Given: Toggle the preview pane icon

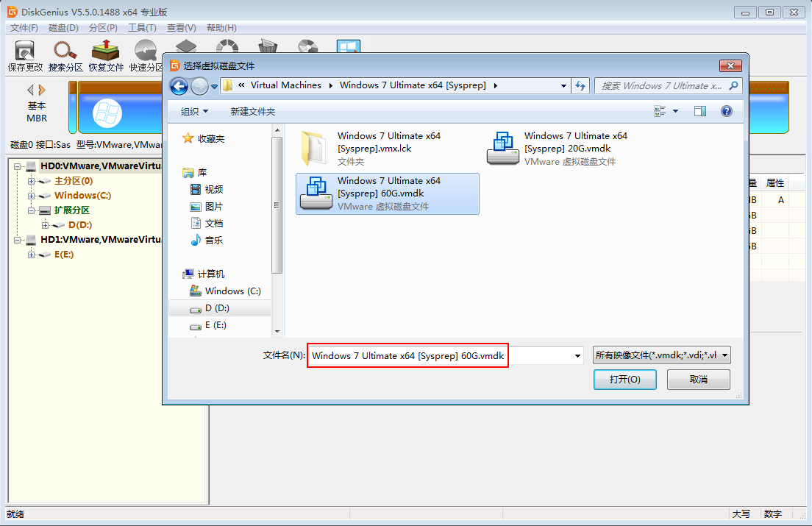Looking at the screenshot, I should [700, 111].
